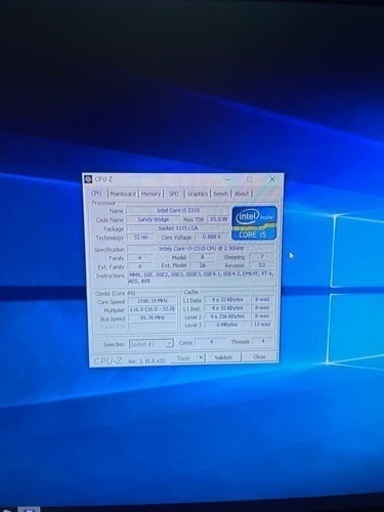384x512 pixels.
Task: Open the Bench tab
Action: pos(221,194)
